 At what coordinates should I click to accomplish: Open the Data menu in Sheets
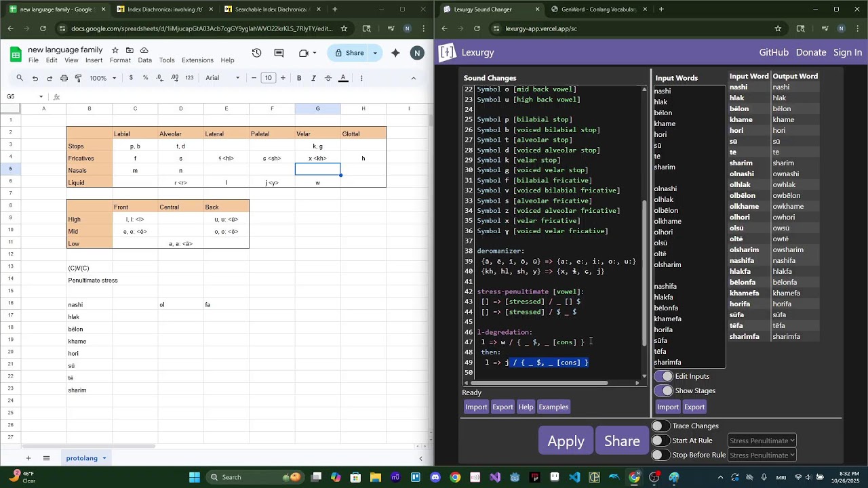tap(145, 60)
